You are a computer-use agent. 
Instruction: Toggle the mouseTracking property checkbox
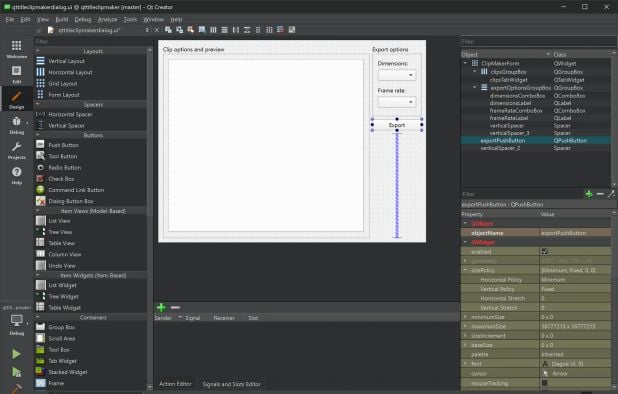click(545, 383)
